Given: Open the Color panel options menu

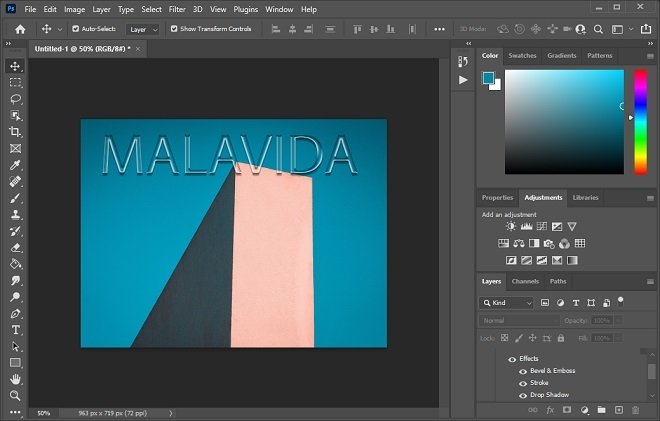Looking at the screenshot, I should (650, 56).
